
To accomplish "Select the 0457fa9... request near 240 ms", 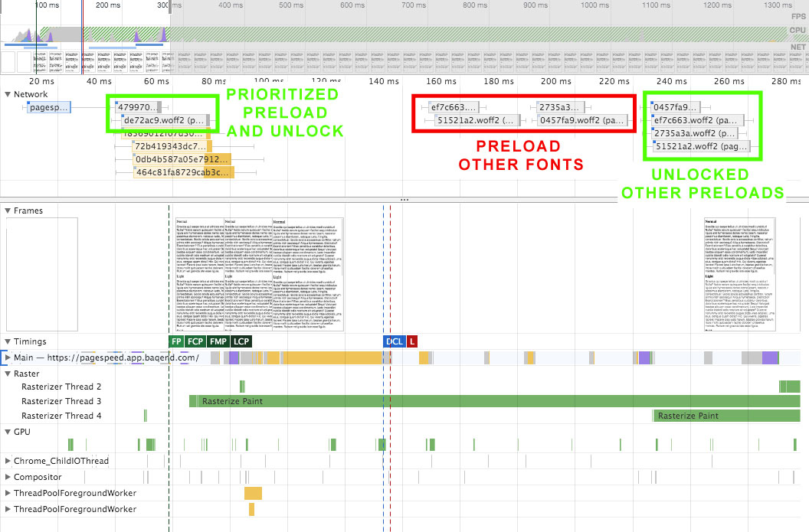I will 676,107.
